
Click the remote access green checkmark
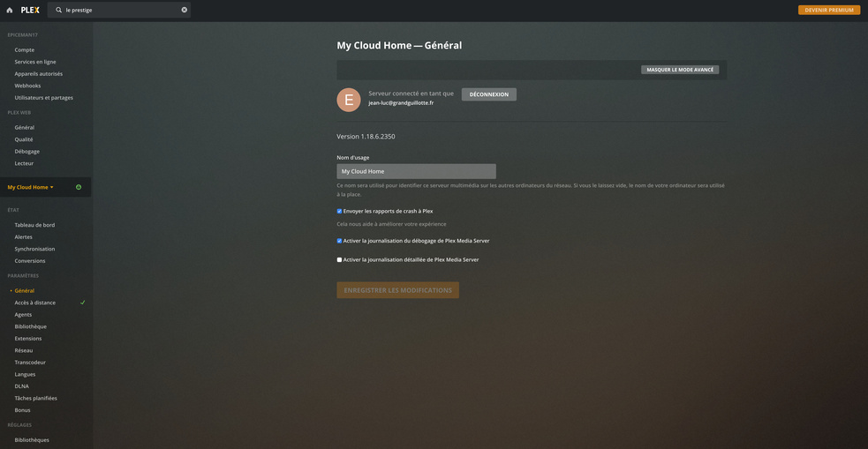82,303
